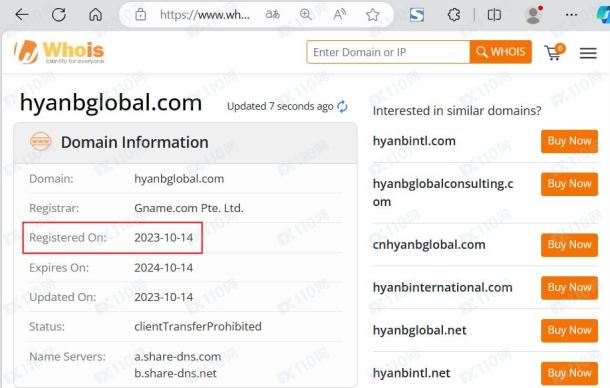Reload the page with the refresh icon
The height and width of the screenshot is (388, 610).
coord(59,15)
